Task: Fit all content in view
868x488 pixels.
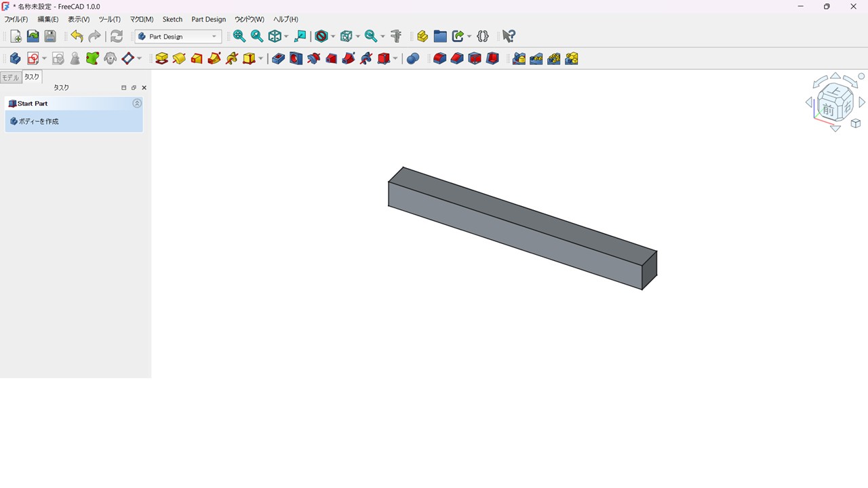Action: (239, 37)
